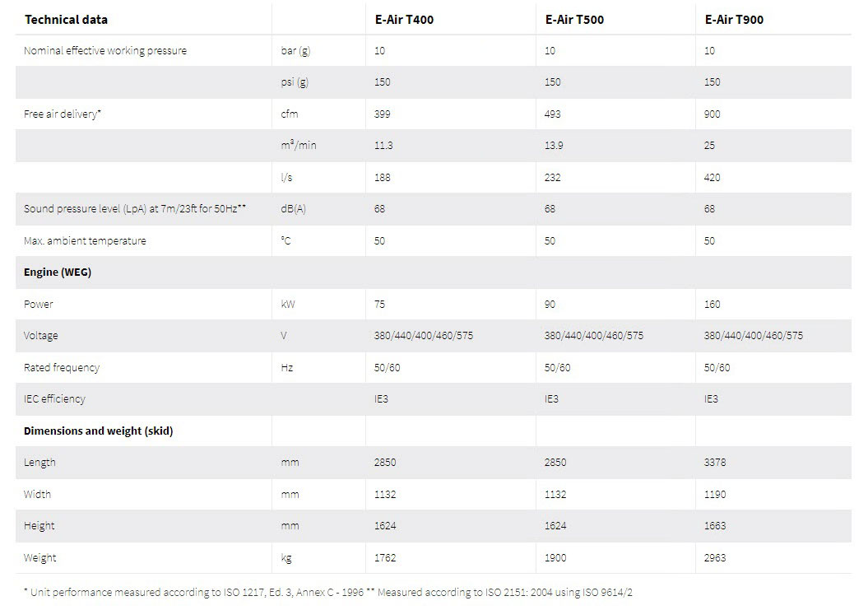This screenshot has height=610, width=868.
Task: Click the E-Air T400 column header
Action: click(x=404, y=20)
